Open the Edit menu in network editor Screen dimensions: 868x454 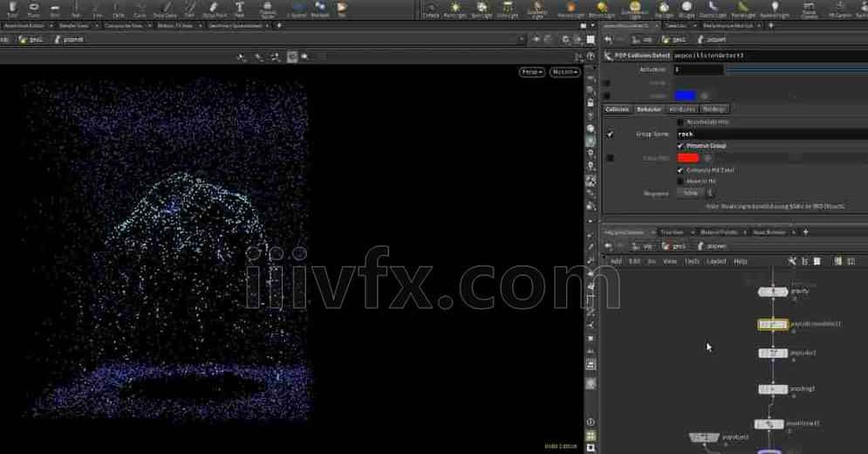coord(634,261)
